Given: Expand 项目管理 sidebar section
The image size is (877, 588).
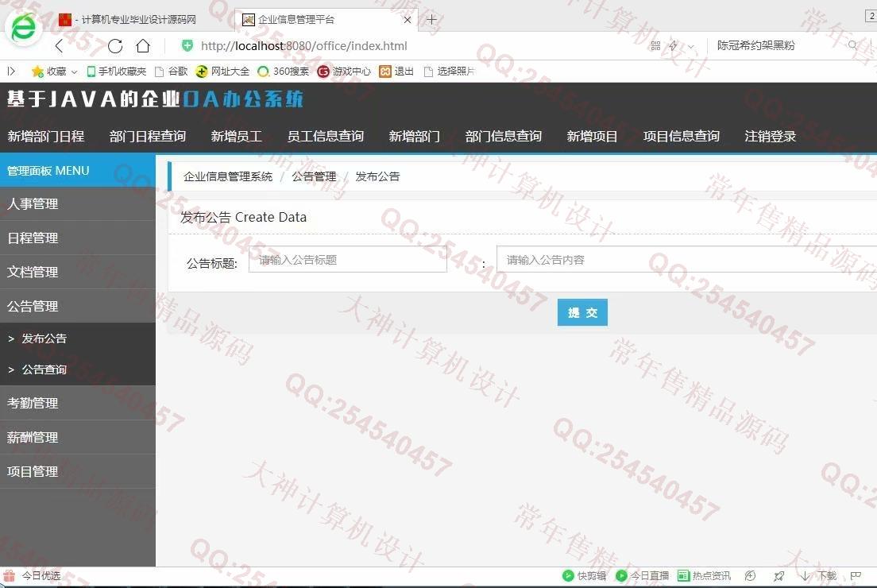Looking at the screenshot, I should tap(78, 471).
